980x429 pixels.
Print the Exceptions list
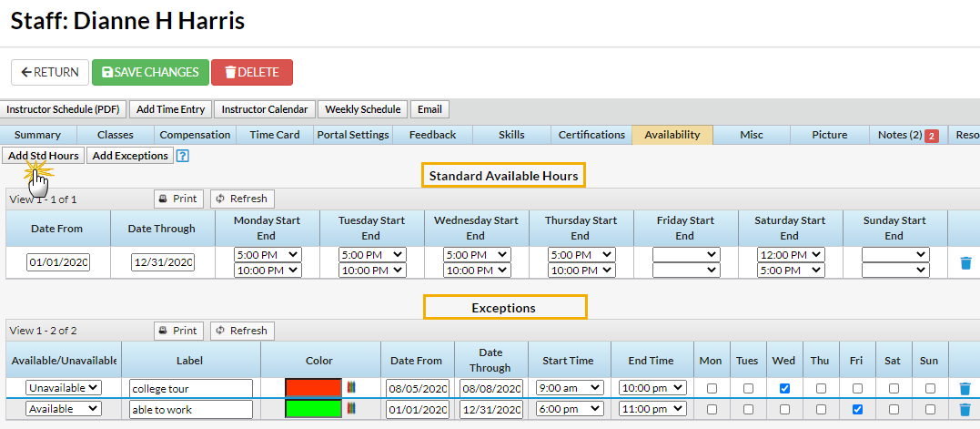coord(178,331)
